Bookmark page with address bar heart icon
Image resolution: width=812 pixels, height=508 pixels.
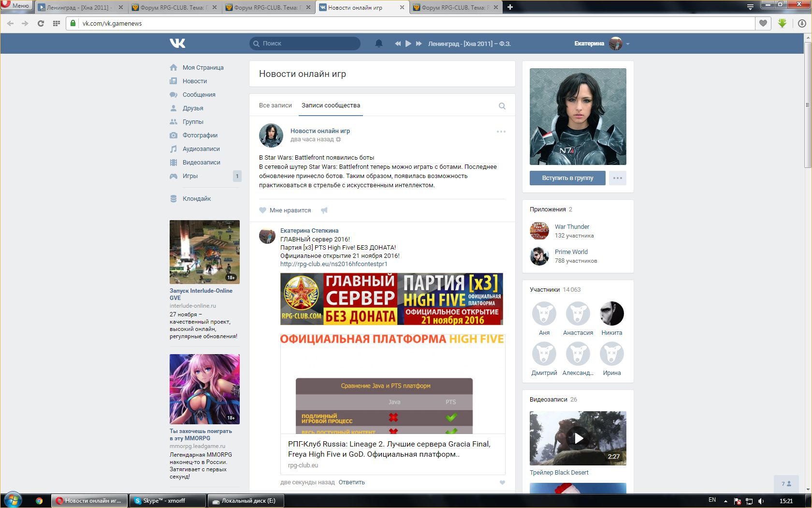(x=763, y=23)
